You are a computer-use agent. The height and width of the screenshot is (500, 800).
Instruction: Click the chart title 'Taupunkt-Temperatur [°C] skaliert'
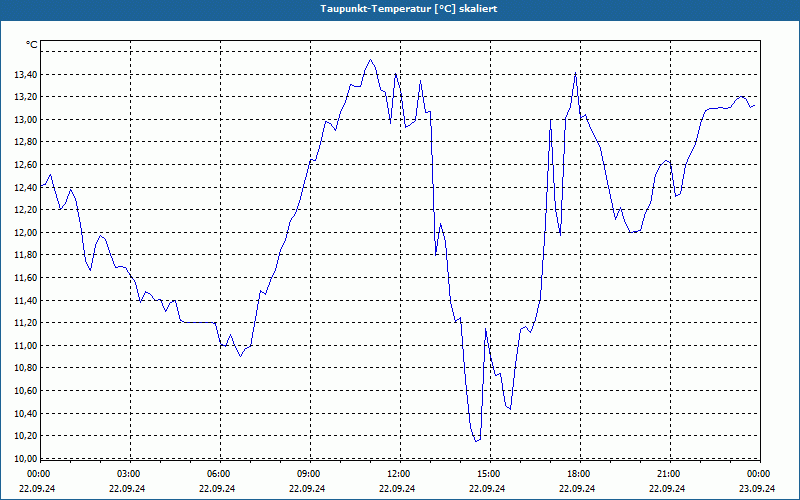pos(409,9)
